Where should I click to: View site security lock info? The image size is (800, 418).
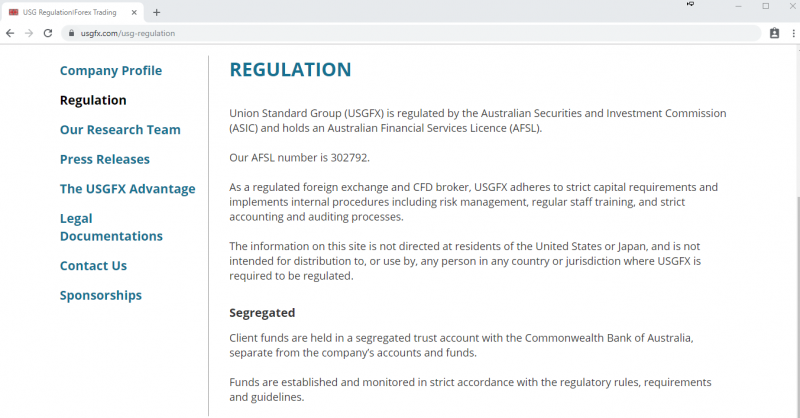coord(71,33)
